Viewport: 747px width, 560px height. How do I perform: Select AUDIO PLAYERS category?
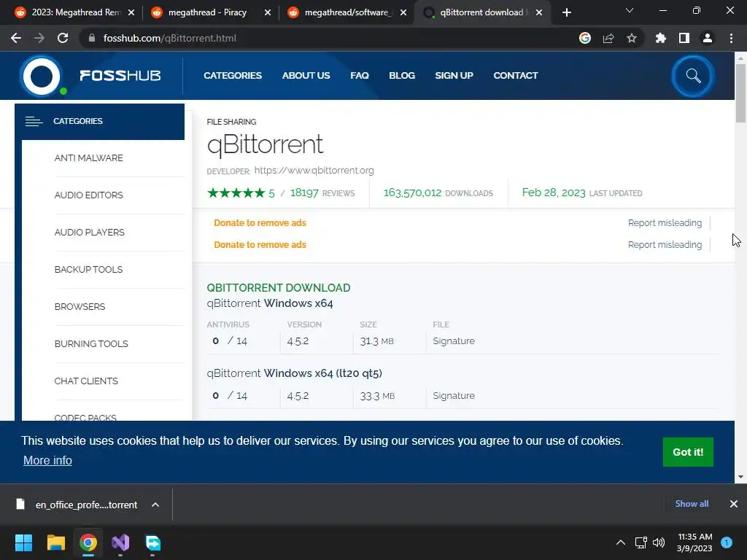(x=90, y=233)
